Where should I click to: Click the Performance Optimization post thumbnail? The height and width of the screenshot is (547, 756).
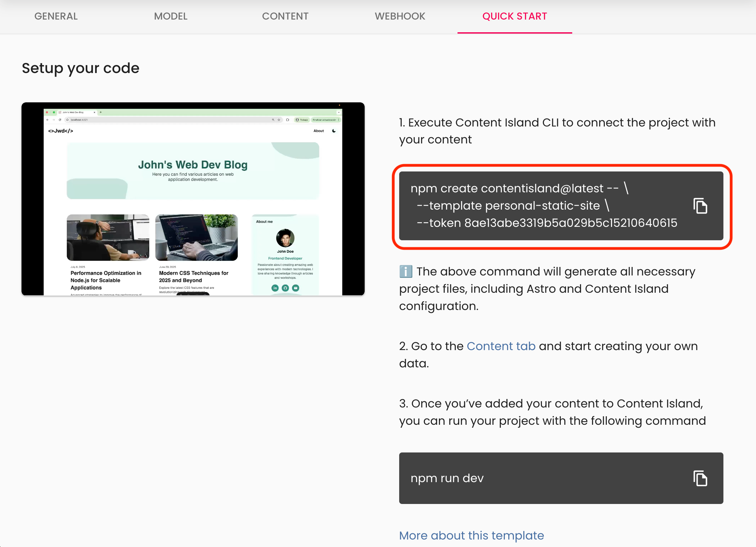(x=108, y=237)
